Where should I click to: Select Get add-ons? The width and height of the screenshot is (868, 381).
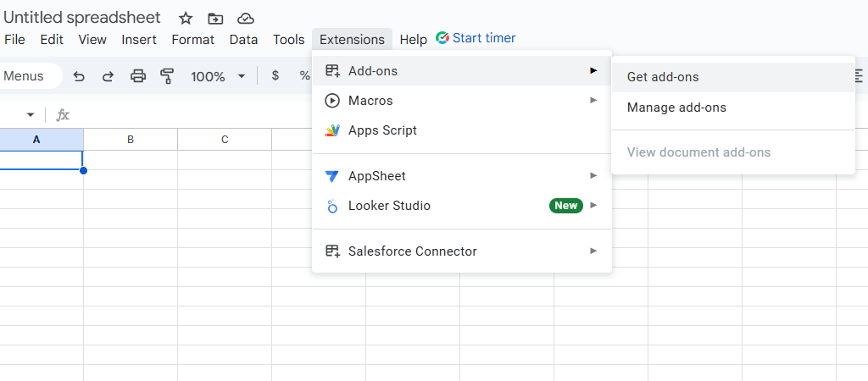663,77
